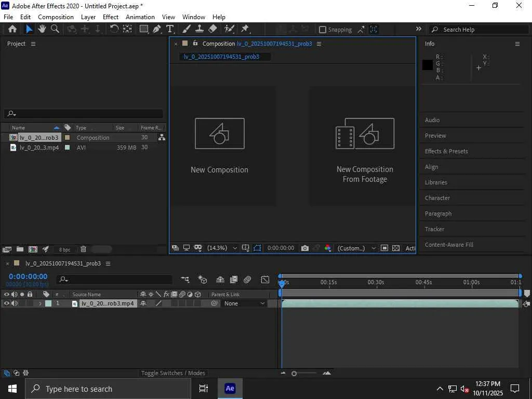Open the File menu
532x399 pixels.
8,17
